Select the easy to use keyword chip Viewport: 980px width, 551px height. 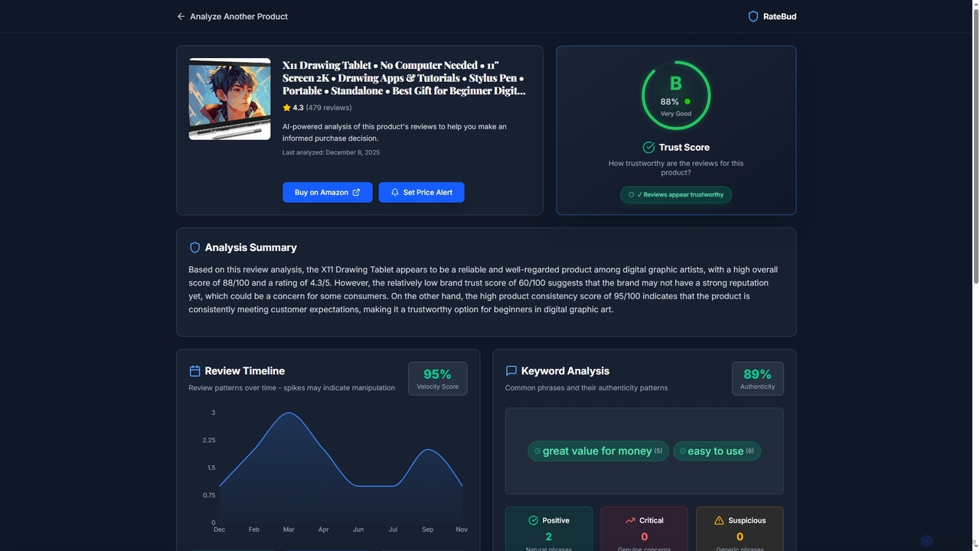tap(717, 451)
